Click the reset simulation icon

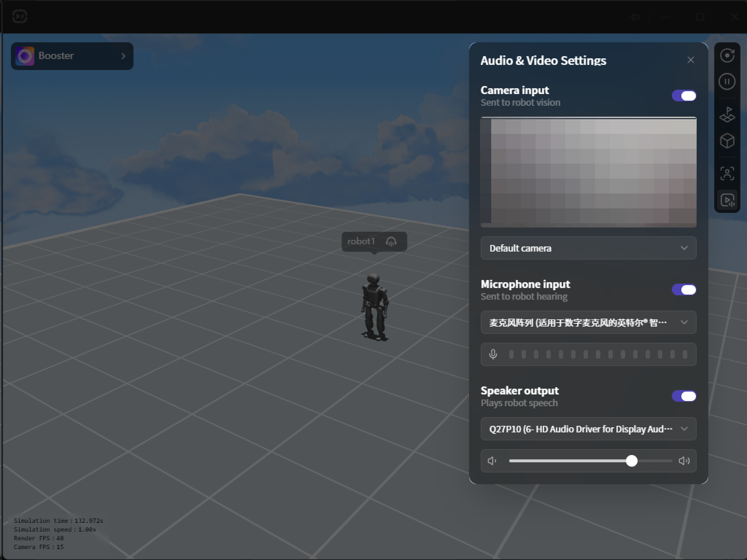727,56
